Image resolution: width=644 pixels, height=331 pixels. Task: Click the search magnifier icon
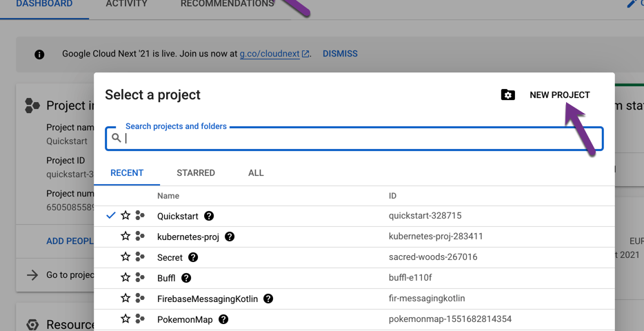coord(117,138)
